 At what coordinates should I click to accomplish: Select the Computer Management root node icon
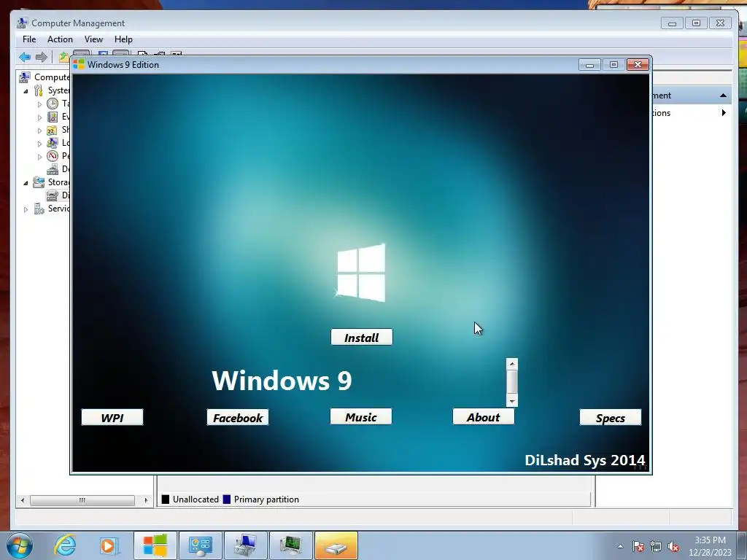pyautogui.click(x=24, y=77)
